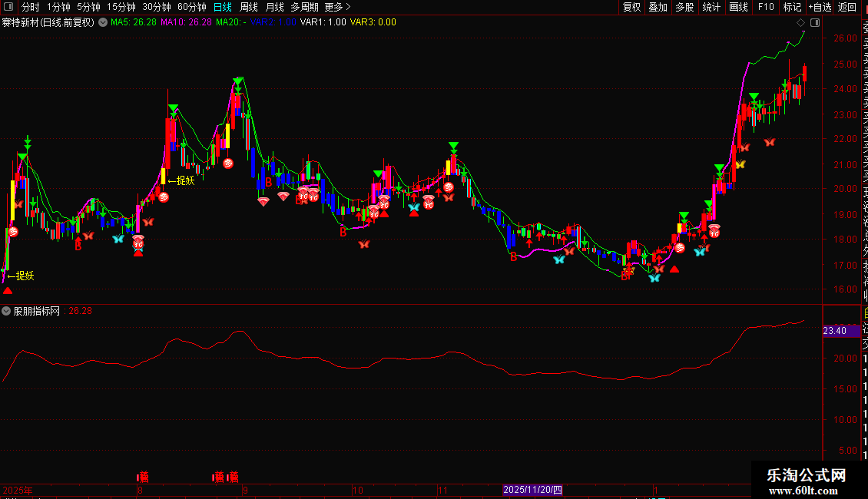The height and width of the screenshot is (499, 868).
Task: Toggle 复权 price adjustment
Action: [x=631, y=7]
